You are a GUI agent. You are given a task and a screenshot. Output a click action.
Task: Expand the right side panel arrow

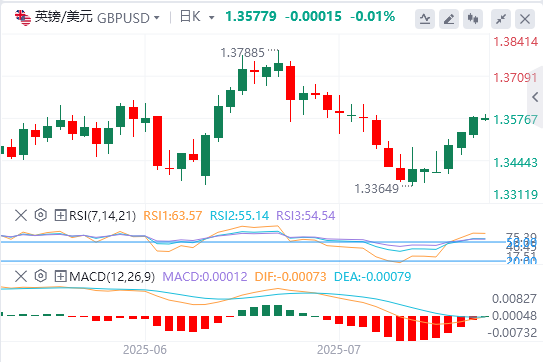[x=536, y=97]
